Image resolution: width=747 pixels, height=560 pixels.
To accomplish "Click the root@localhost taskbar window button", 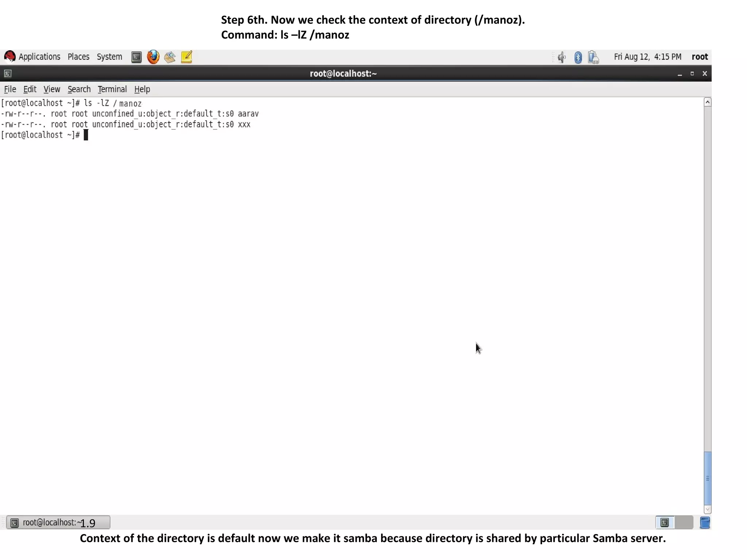I will click(58, 522).
